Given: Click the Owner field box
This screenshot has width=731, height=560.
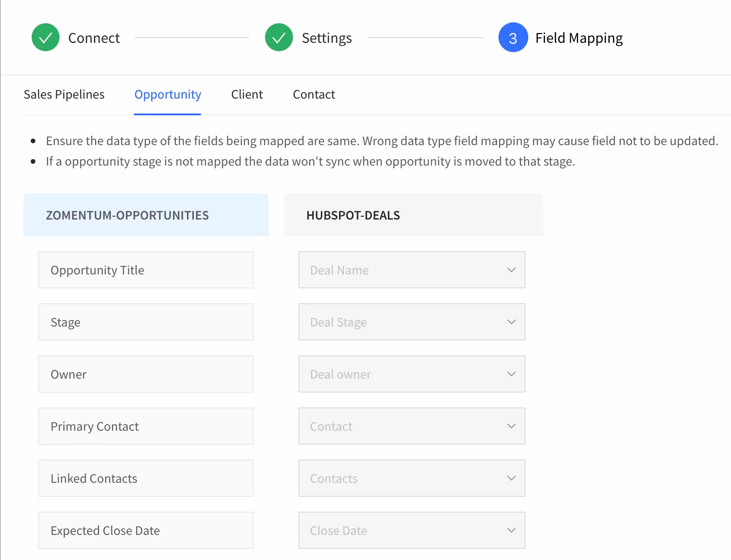Looking at the screenshot, I should 146,374.
